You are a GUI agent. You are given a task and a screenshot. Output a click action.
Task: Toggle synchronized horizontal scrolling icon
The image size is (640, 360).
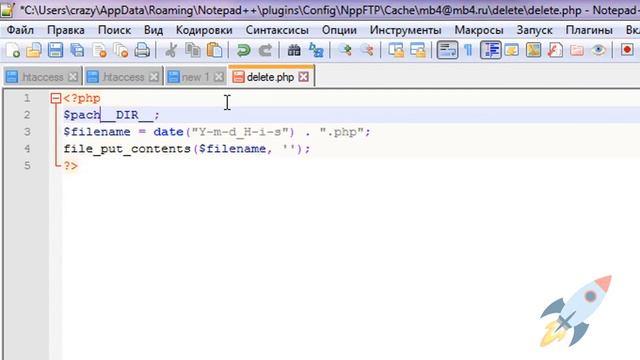pos(418,50)
